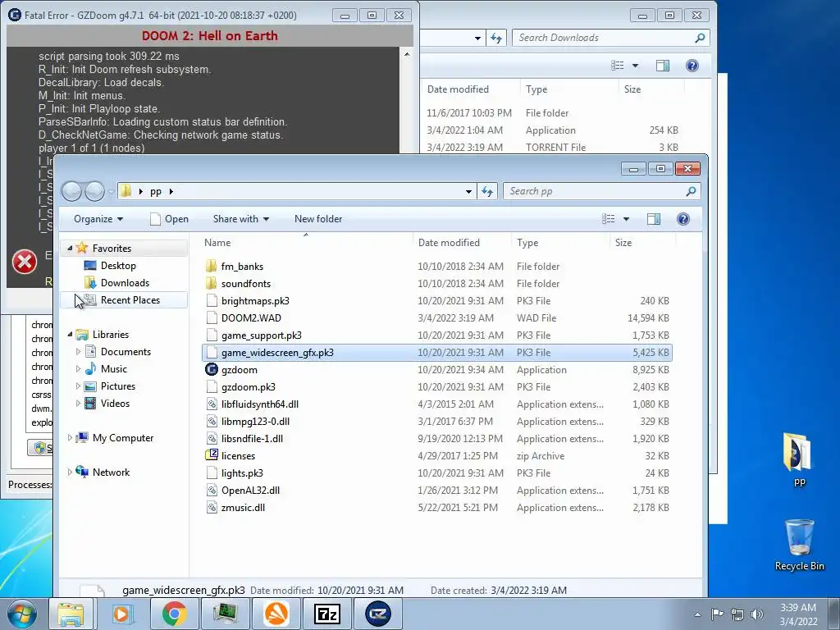Viewport: 840px width, 630px height.
Task: Click the libfluidsynth64.dll file icon
Action: pos(212,404)
